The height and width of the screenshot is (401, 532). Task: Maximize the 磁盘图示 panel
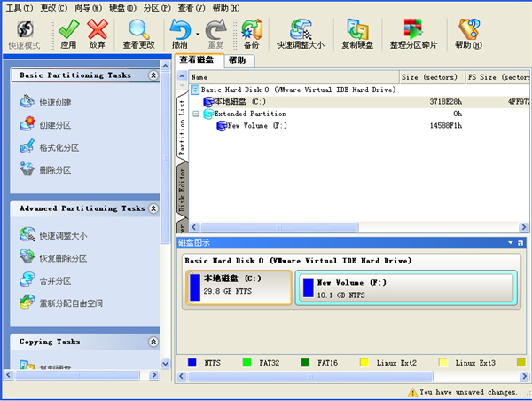[520, 243]
